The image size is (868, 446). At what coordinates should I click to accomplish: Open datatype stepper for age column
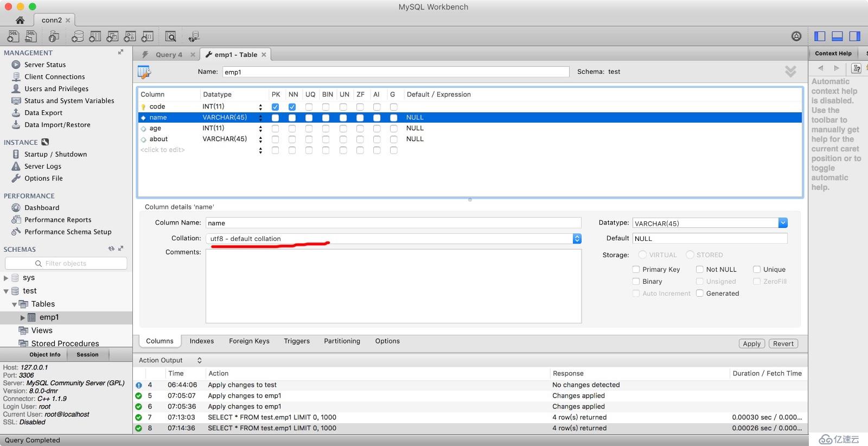point(260,129)
